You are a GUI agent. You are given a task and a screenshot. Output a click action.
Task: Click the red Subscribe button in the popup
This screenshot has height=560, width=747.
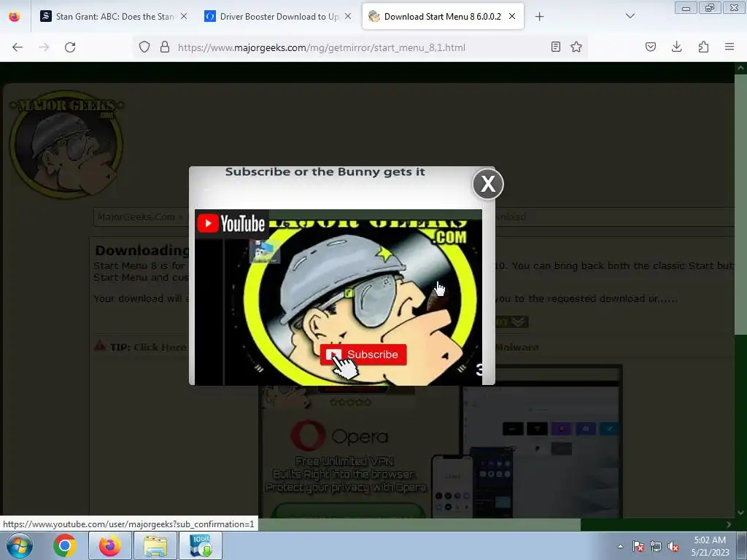363,354
